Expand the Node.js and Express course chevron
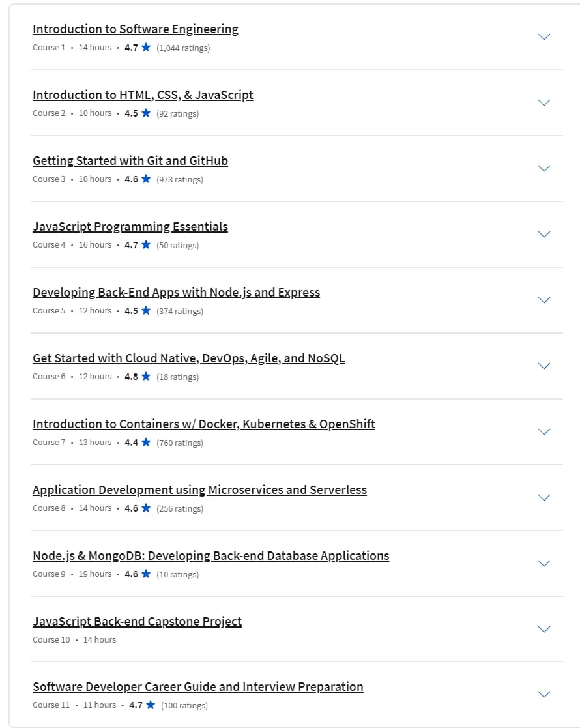 coord(544,300)
